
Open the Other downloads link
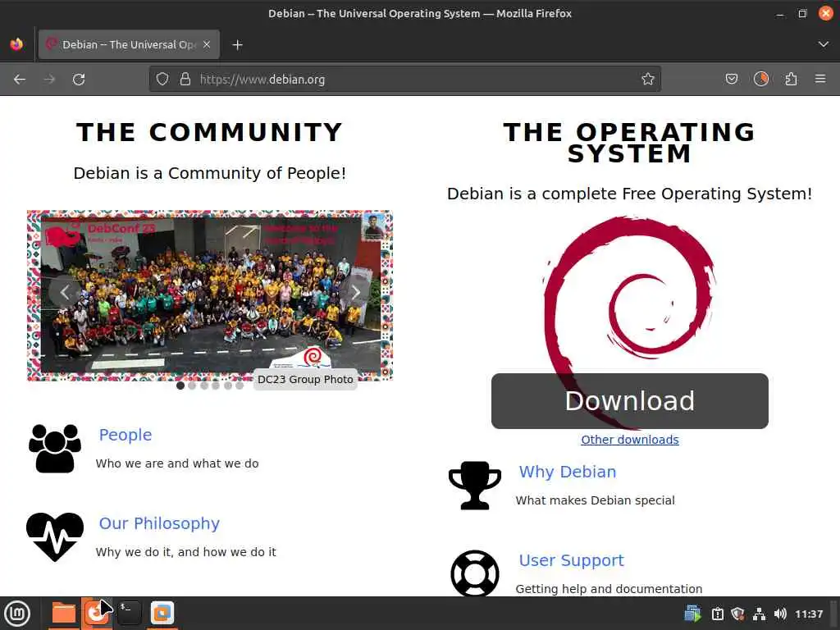point(629,440)
